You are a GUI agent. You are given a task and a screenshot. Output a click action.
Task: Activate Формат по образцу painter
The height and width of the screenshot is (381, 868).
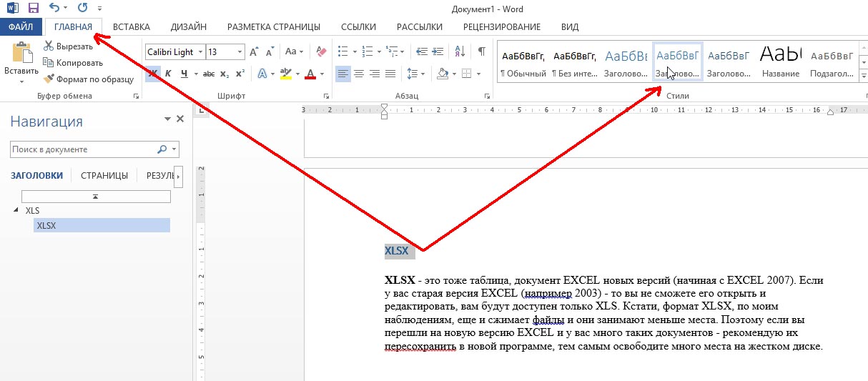(88, 79)
